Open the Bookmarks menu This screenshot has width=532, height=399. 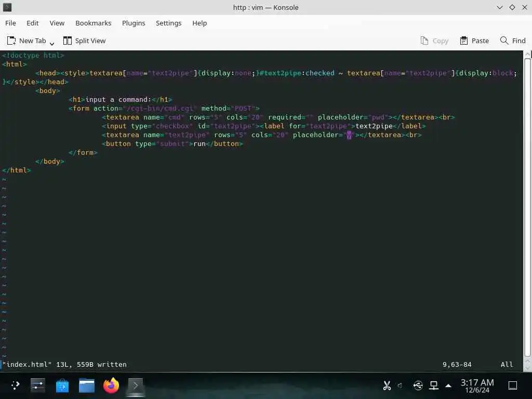coord(94,23)
